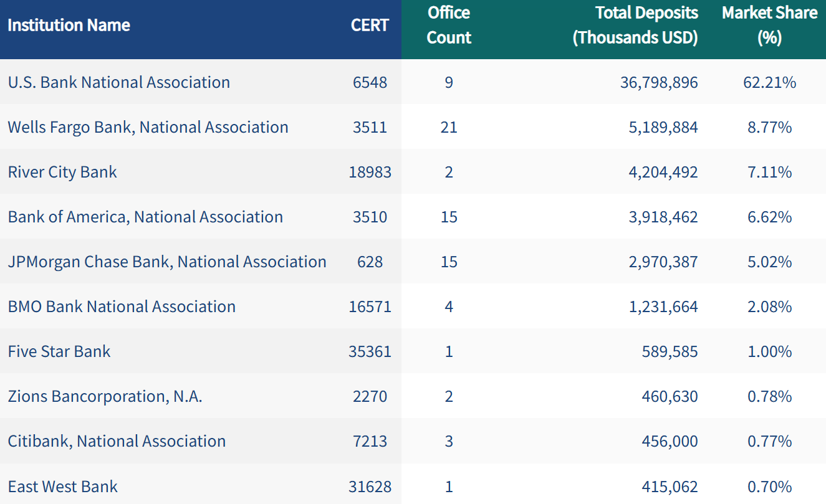Select the deposits value 1,231,664
Screen dimensions: 826x504
coord(663,307)
